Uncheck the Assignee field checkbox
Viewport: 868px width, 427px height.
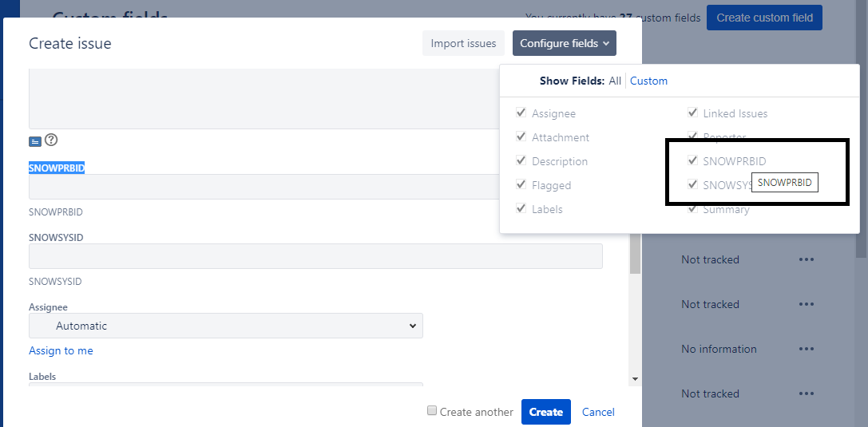pos(521,113)
